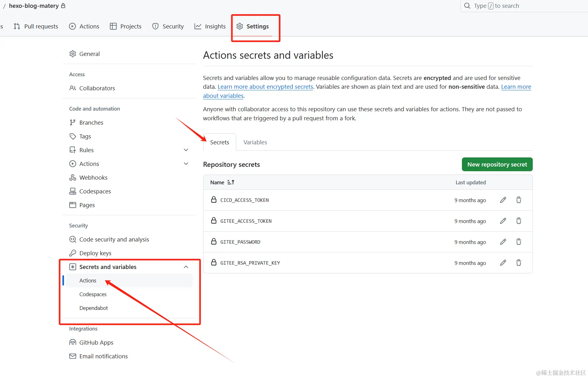This screenshot has height=378, width=588.
Task: Expand the sidebar Actions section chevron
Action: [x=186, y=164]
